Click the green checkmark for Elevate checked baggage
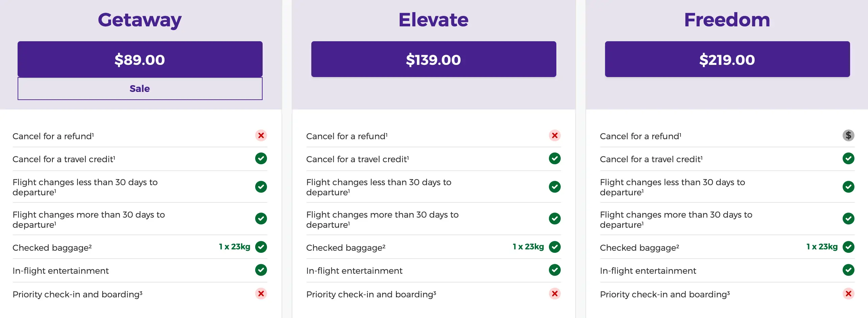 pos(554,247)
